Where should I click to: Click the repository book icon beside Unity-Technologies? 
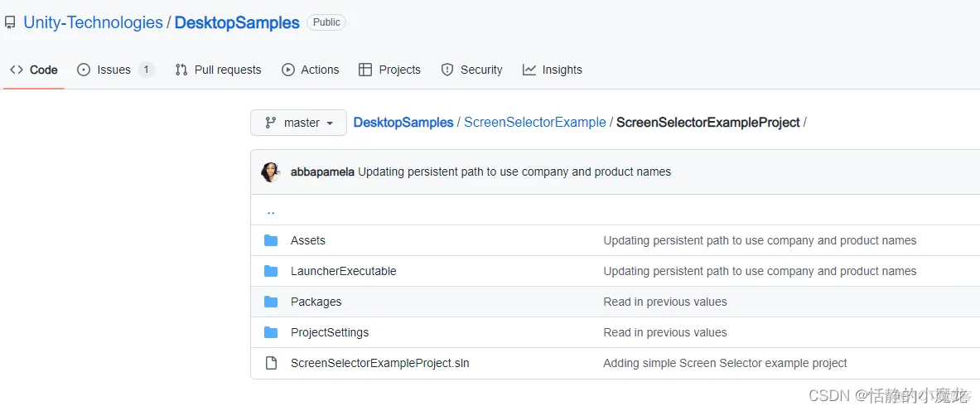point(10,23)
